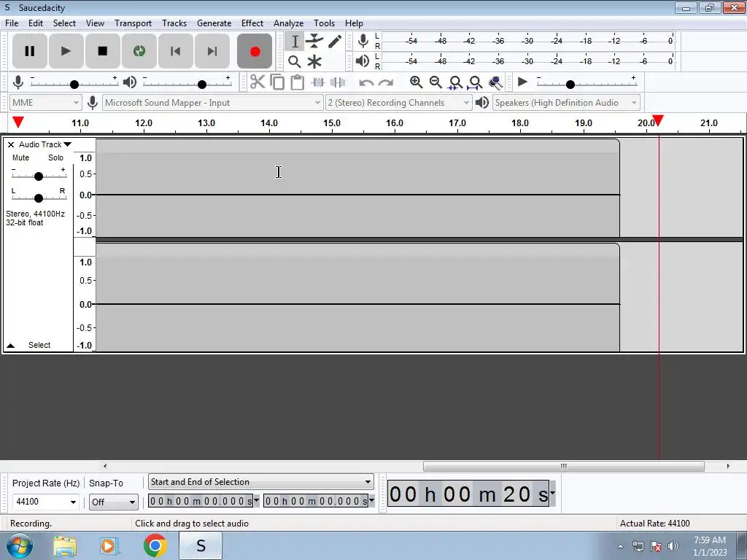This screenshot has width=747, height=560.
Task: Adjust the track gain slider
Action: 39,176
